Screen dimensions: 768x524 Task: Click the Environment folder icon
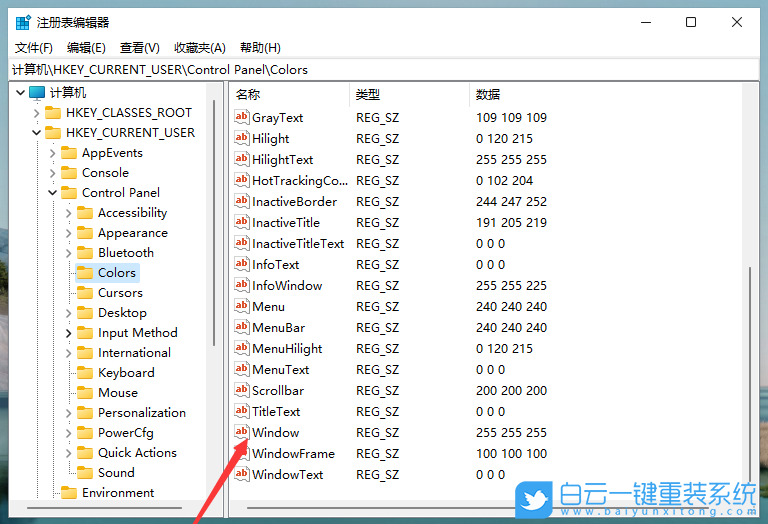69,493
